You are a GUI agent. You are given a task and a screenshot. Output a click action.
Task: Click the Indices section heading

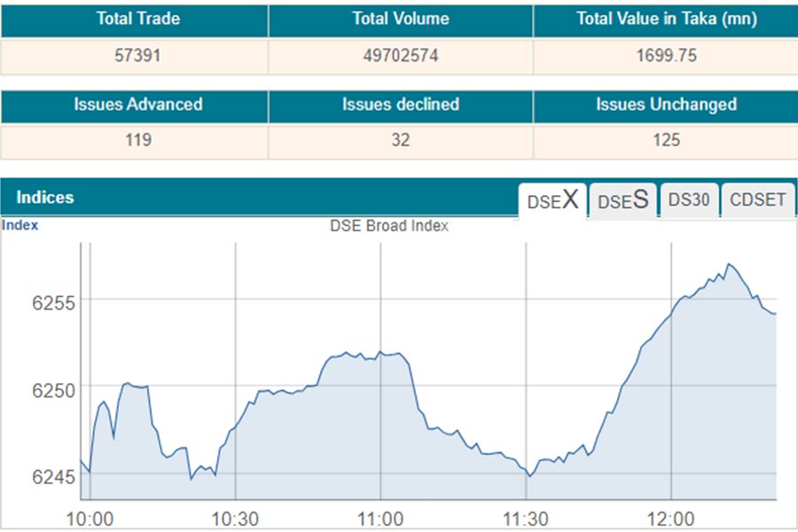45,198
